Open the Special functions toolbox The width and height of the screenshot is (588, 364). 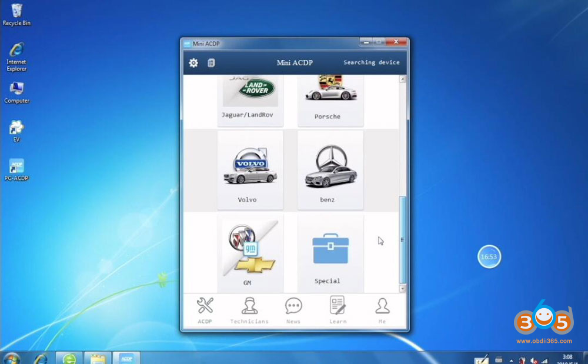click(x=330, y=253)
